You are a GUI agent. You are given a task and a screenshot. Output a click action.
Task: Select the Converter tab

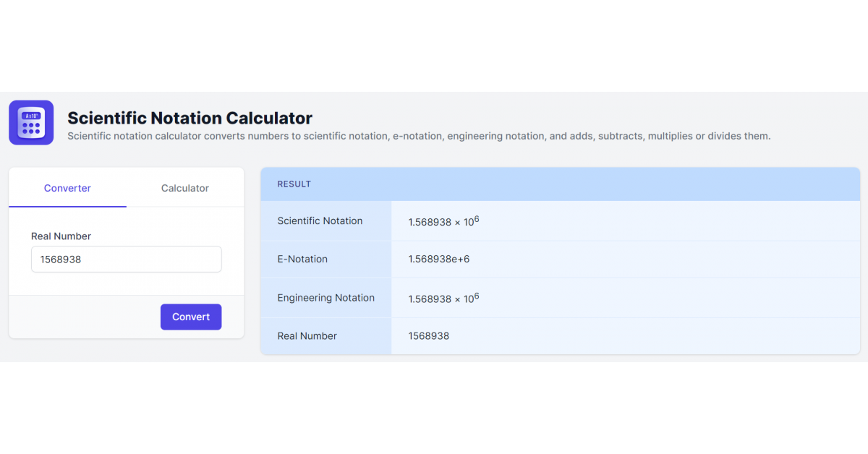(x=67, y=188)
